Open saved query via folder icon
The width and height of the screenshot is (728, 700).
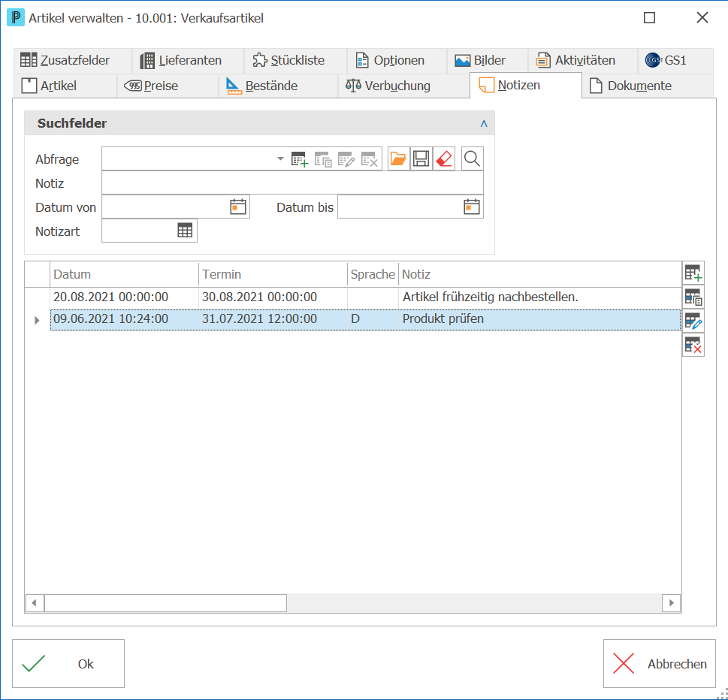point(398,158)
